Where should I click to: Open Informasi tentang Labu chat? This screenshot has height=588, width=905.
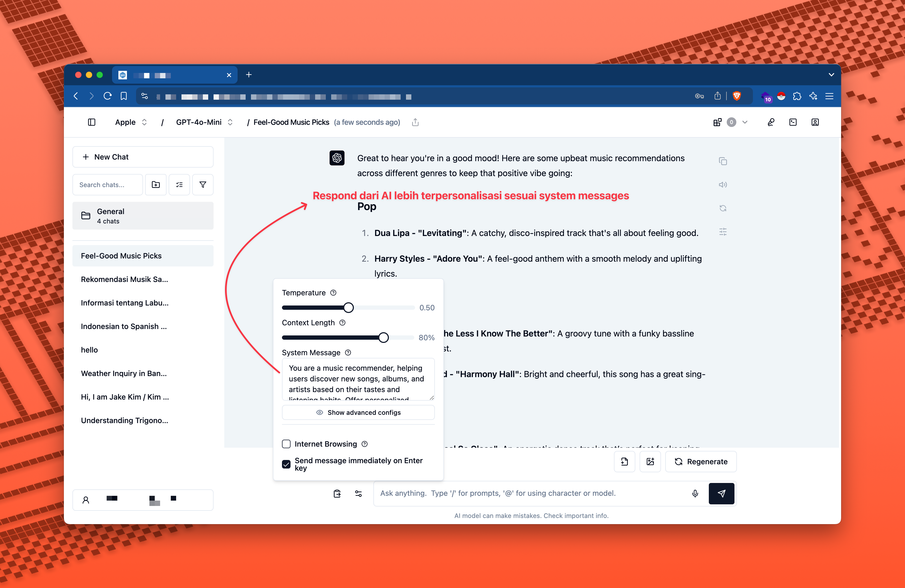pyautogui.click(x=143, y=303)
